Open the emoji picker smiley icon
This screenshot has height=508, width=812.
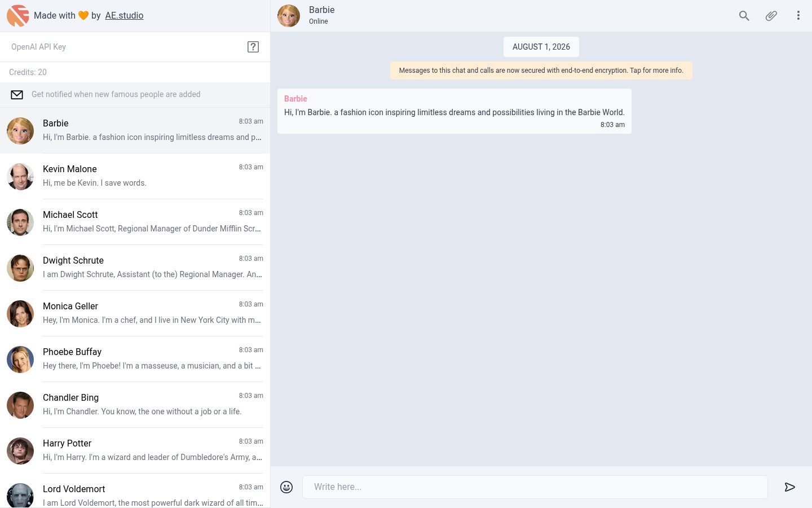(286, 487)
